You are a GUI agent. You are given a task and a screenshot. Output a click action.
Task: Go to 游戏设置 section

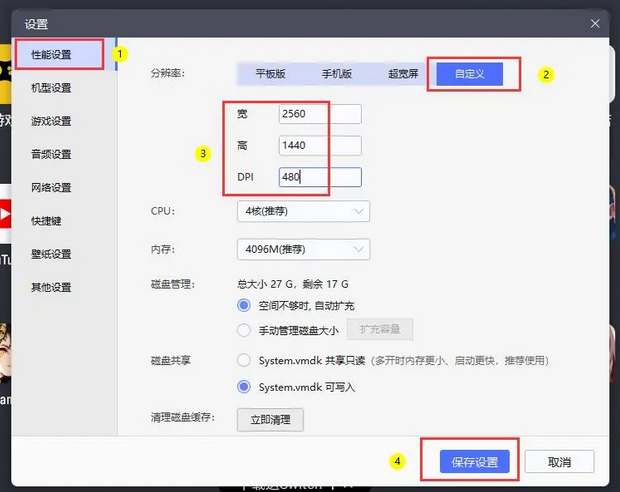click(52, 121)
